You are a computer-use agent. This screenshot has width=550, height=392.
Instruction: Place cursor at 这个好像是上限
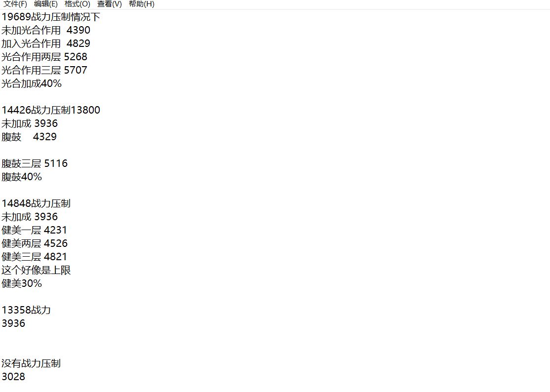[36, 270]
